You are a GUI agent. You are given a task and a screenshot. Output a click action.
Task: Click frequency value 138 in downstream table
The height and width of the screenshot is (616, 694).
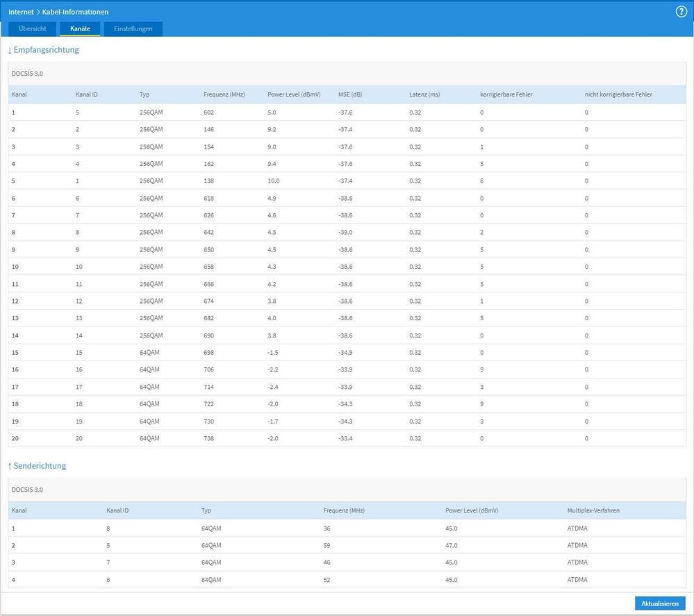click(208, 181)
